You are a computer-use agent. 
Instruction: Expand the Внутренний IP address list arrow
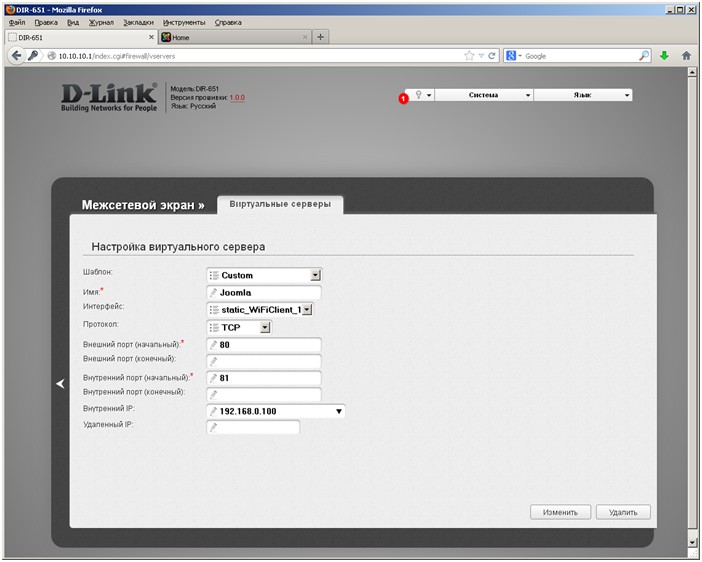339,411
